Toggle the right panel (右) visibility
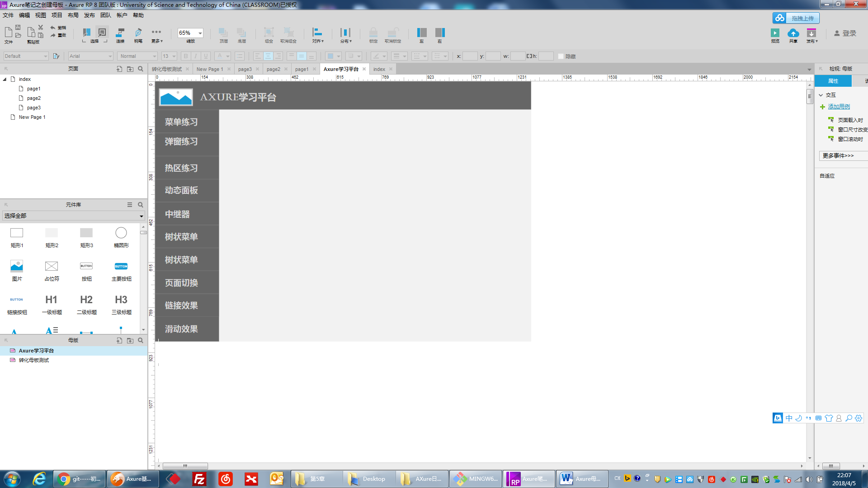 (x=440, y=33)
